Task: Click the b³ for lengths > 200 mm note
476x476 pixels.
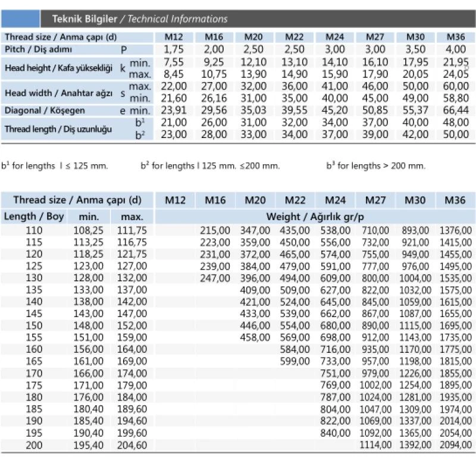Action: [376, 166]
